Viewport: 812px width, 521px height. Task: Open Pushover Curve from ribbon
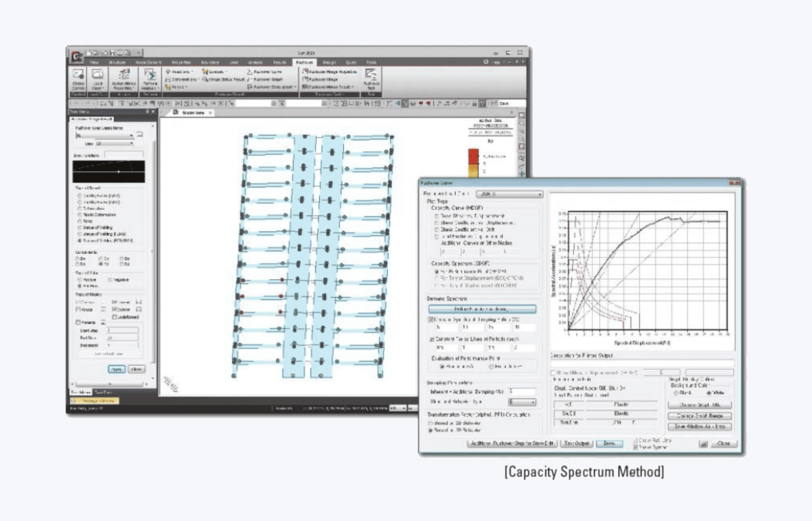[265, 72]
